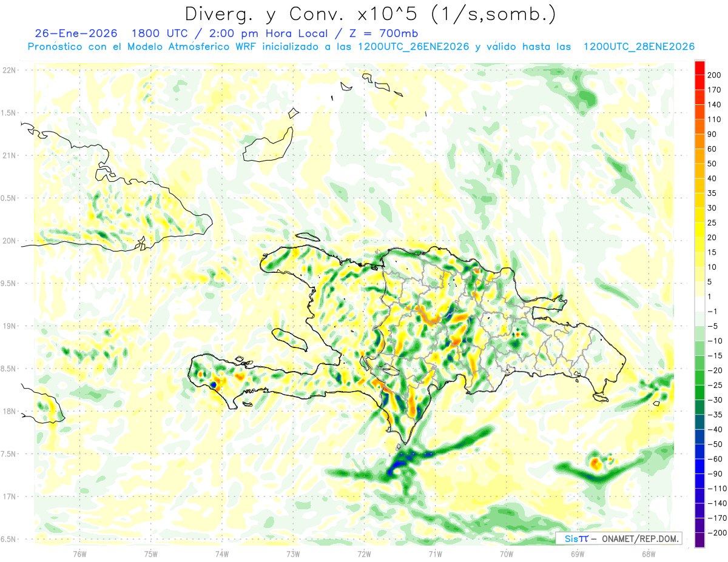Click the '17N' latitude label

(x=8, y=497)
